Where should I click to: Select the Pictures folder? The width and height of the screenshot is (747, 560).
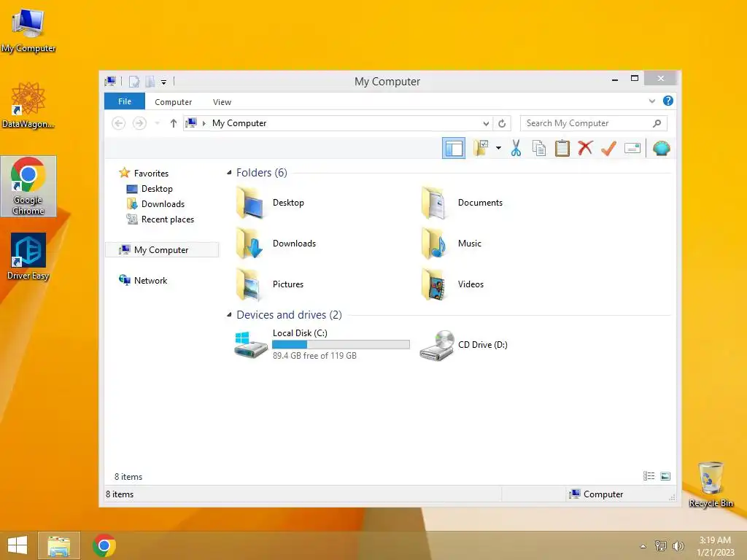coord(270,284)
